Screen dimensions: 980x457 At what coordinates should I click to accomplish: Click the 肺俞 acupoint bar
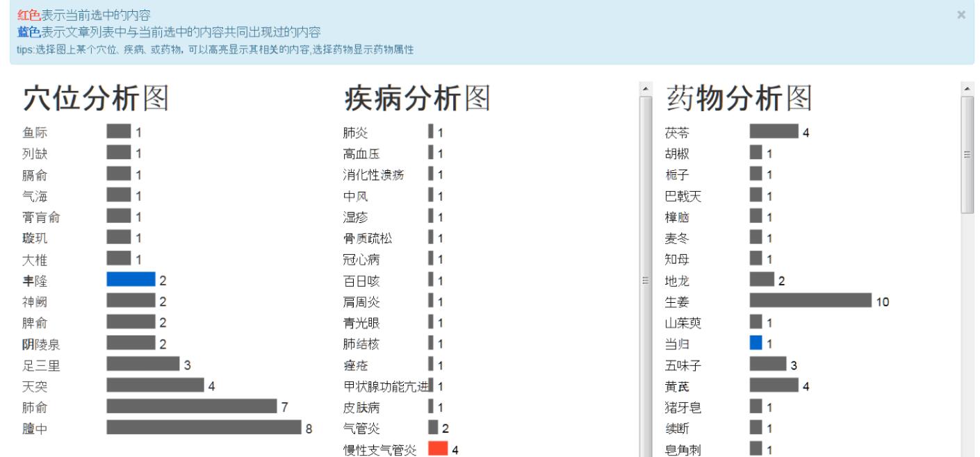191,406
